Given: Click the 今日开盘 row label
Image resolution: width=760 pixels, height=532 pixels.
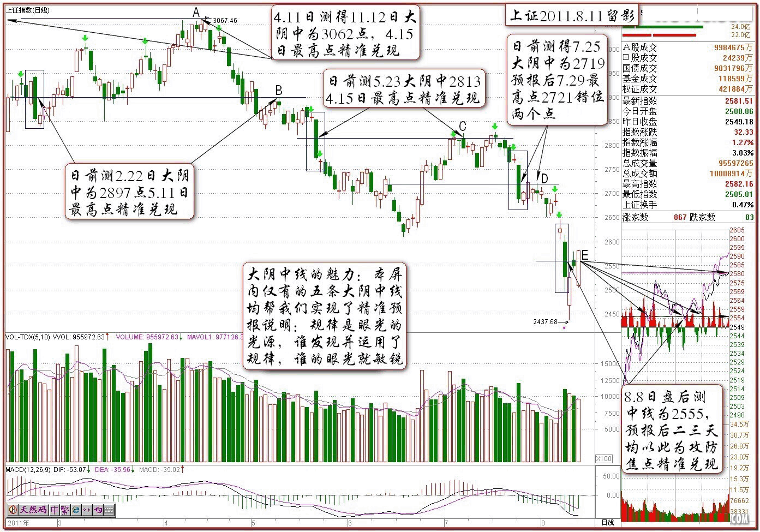Looking at the screenshot, I should pyautogui.click(x=639, y=111).
